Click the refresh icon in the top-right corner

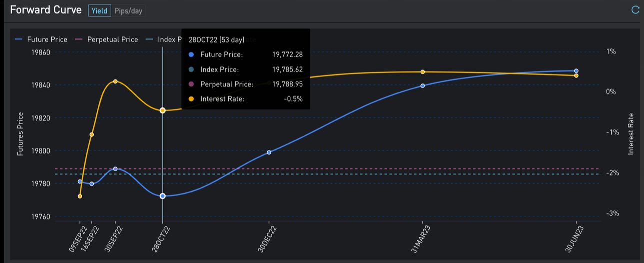[x=636, y=9]
